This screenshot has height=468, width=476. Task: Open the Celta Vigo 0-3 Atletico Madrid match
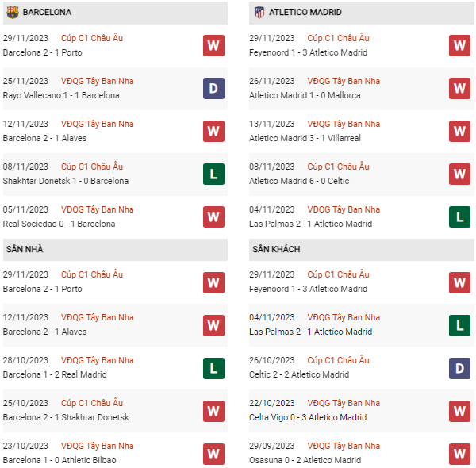coord(307,417)
